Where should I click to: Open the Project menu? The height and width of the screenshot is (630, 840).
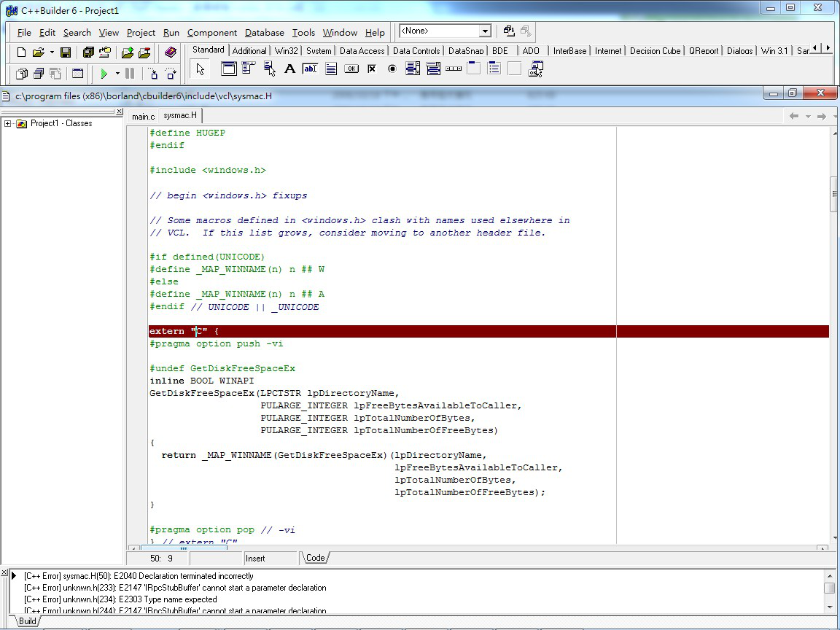(141, 33)
